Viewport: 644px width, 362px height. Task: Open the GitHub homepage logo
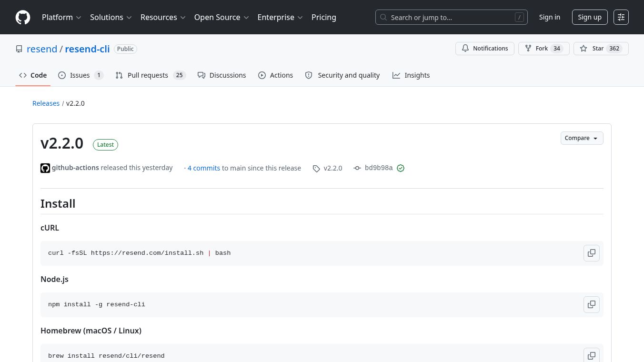tap(23, 17)
